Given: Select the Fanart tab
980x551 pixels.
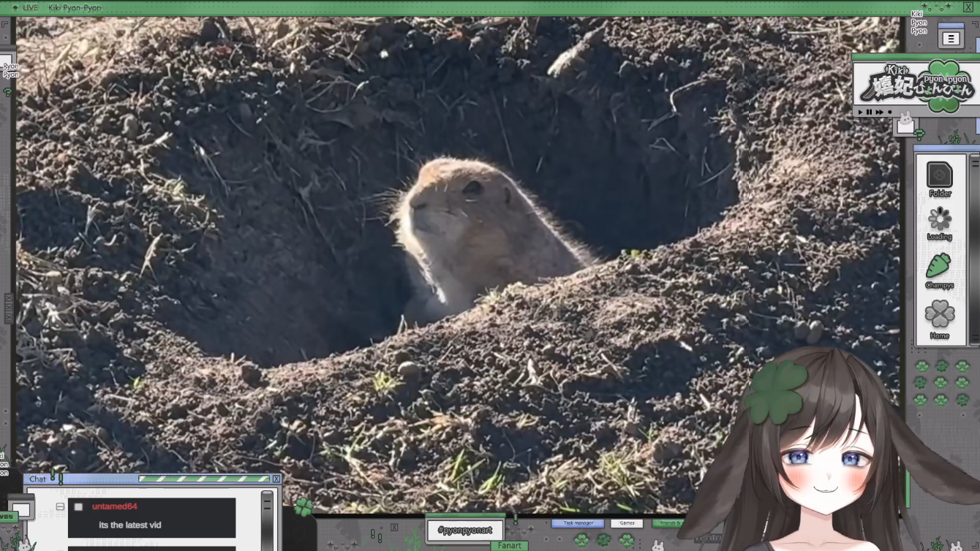Looking at the screenshot, I should coord(509,546).
